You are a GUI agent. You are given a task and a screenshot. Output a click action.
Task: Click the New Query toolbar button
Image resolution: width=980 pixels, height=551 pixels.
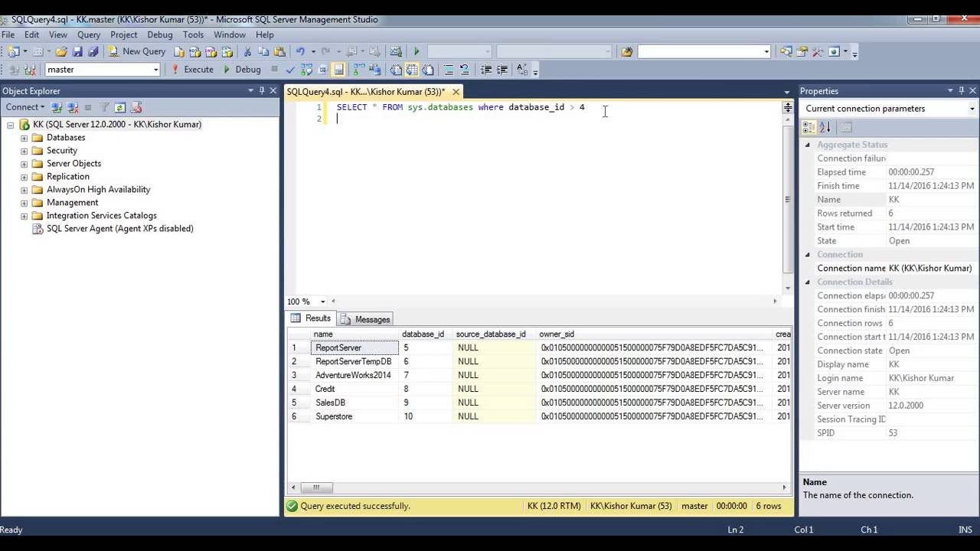tap(137, 51)
